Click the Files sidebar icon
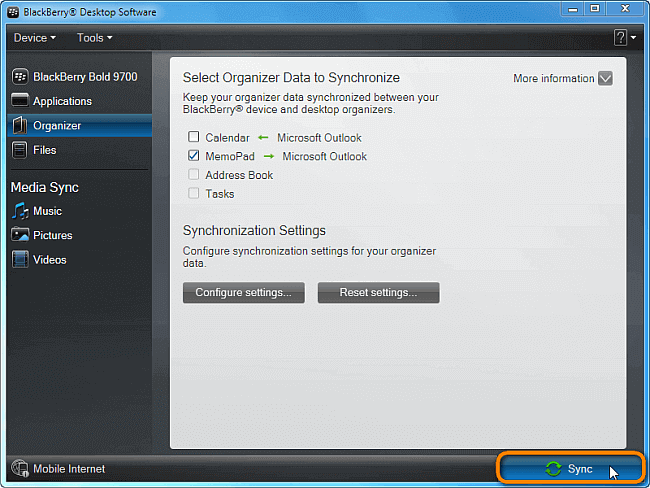Viewport: 650px width, 488px height. coord(19,150)
